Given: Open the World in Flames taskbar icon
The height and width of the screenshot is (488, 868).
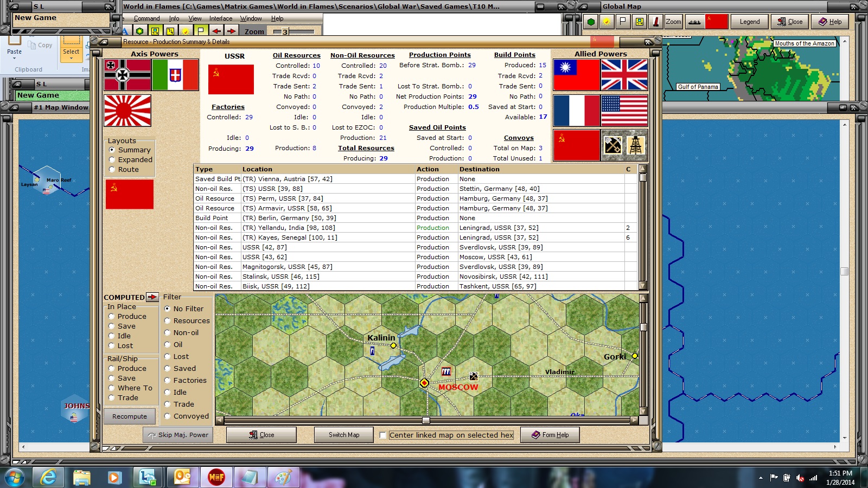Looking at the screenshot, I should (x=216, y=477).
